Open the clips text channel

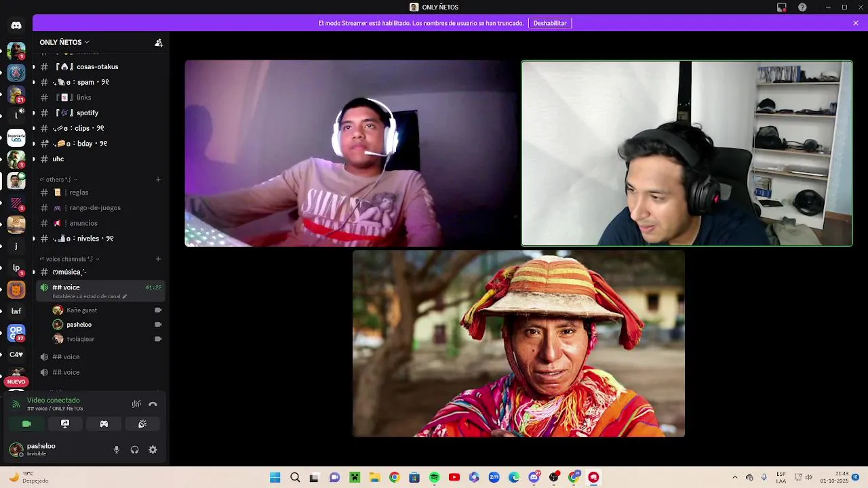[100, 128]
